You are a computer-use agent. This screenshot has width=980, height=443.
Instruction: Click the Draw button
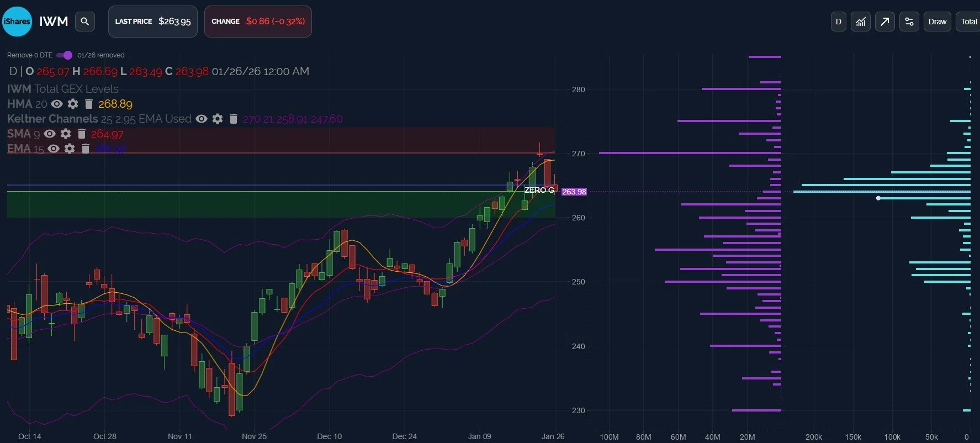[937, 22]
